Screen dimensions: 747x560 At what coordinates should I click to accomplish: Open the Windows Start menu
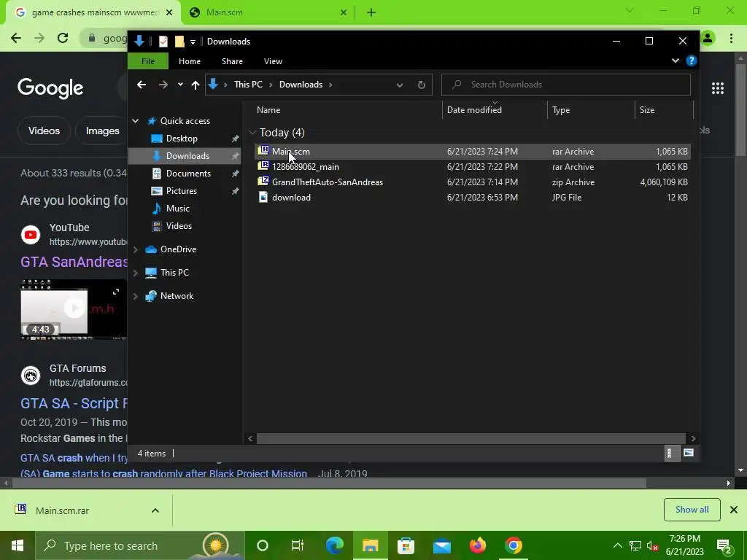coord(18,545)
